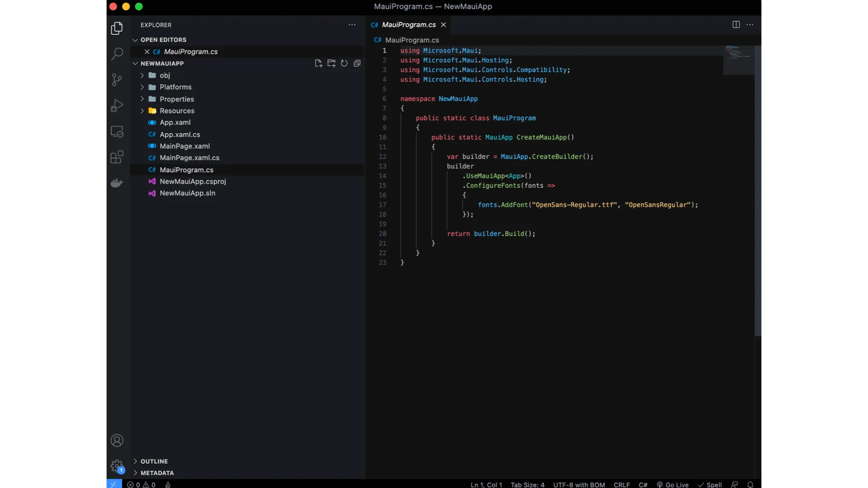The image size is (868, 488).
Task: Open the Docker extension view
Action: (117, 183)
